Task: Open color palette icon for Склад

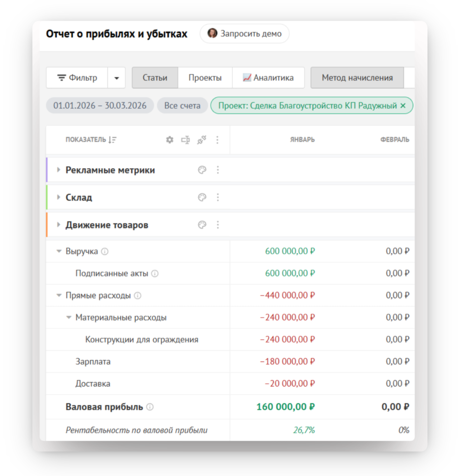Action: click(x=202, y=197)
